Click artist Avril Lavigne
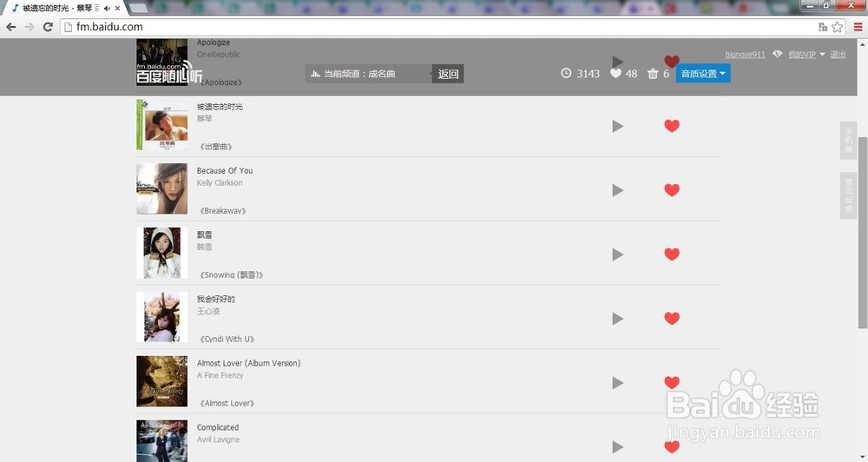The image size is (868, 462). coord(218,439)
